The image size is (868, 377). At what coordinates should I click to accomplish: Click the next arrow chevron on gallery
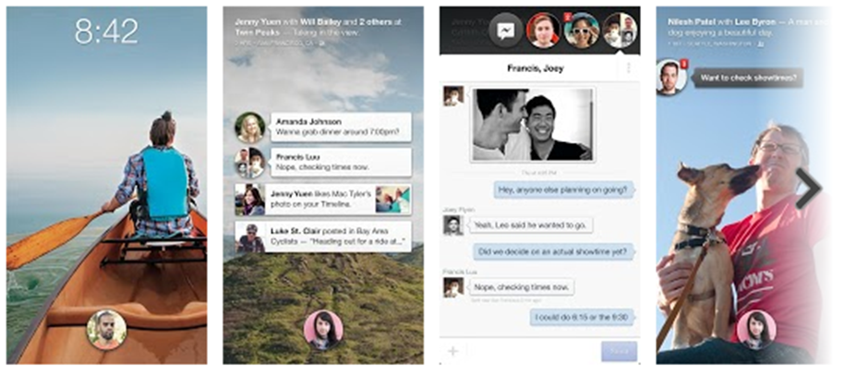point(807,188)
